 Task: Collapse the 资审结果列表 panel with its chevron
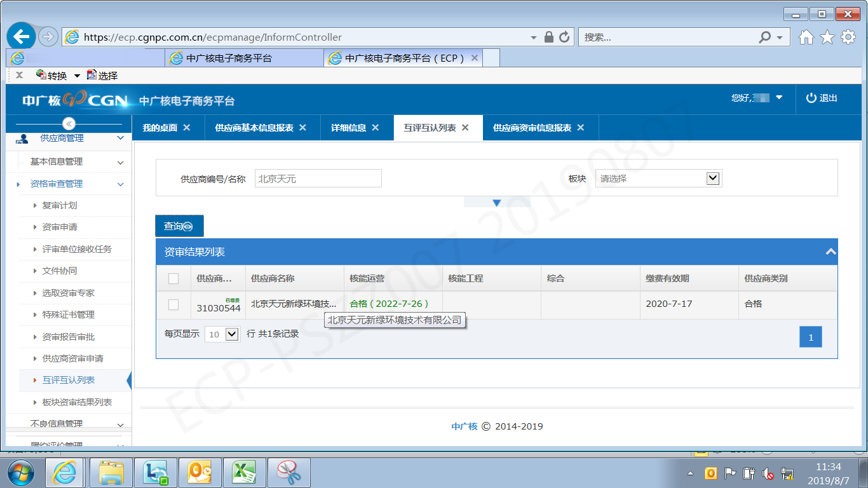(831, 252)
